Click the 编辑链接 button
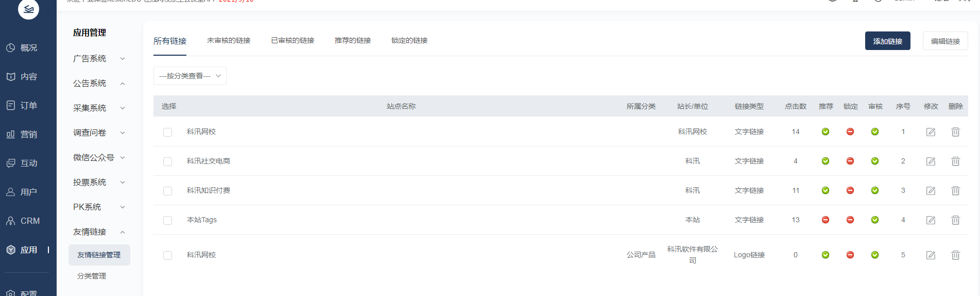980x296 pixels. click(x=945, y=41)
